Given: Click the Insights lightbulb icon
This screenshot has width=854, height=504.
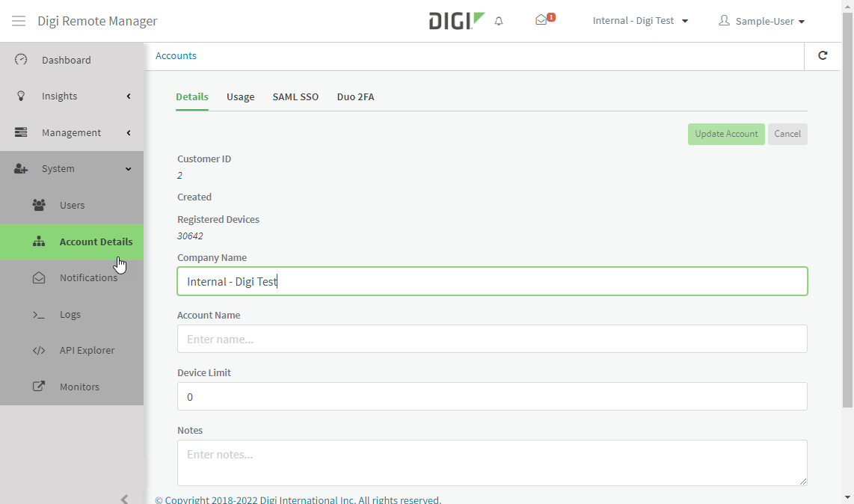Looking at the screenshot, I should [21, 96].
